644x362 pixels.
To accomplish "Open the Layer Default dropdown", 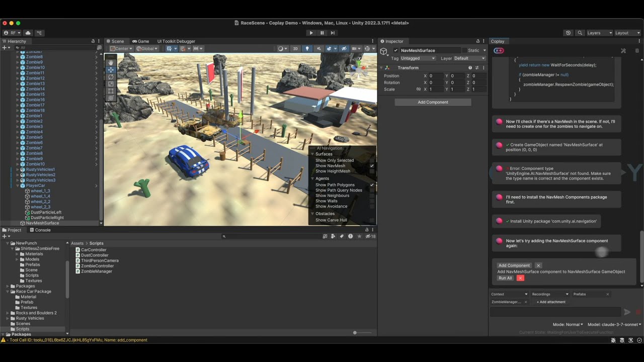I will [469, 58].
